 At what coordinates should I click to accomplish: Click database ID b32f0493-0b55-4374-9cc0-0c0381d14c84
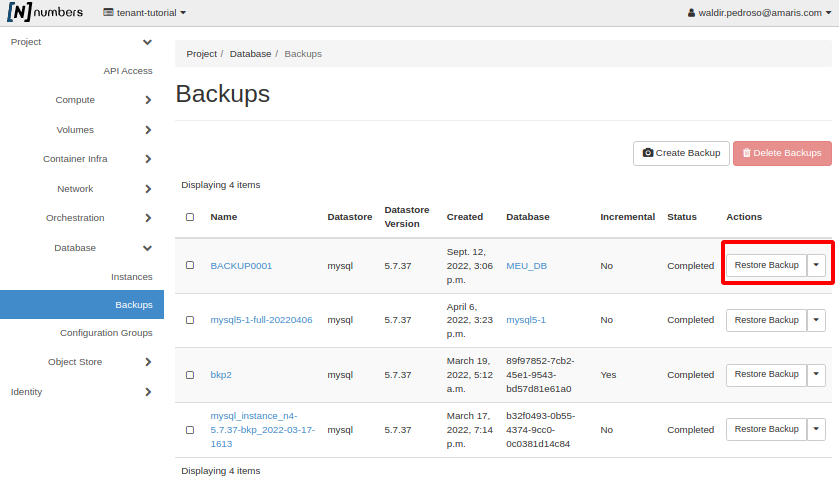pos(540,430)
